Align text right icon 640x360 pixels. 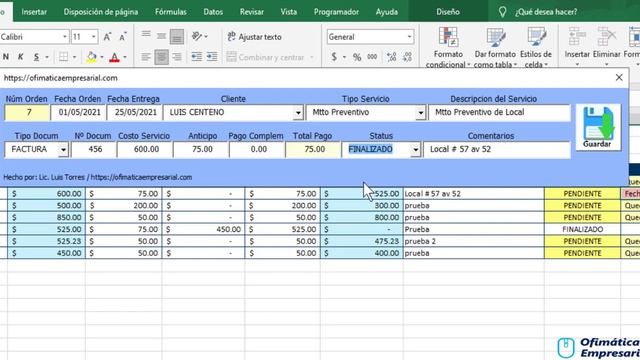(177, 57)
